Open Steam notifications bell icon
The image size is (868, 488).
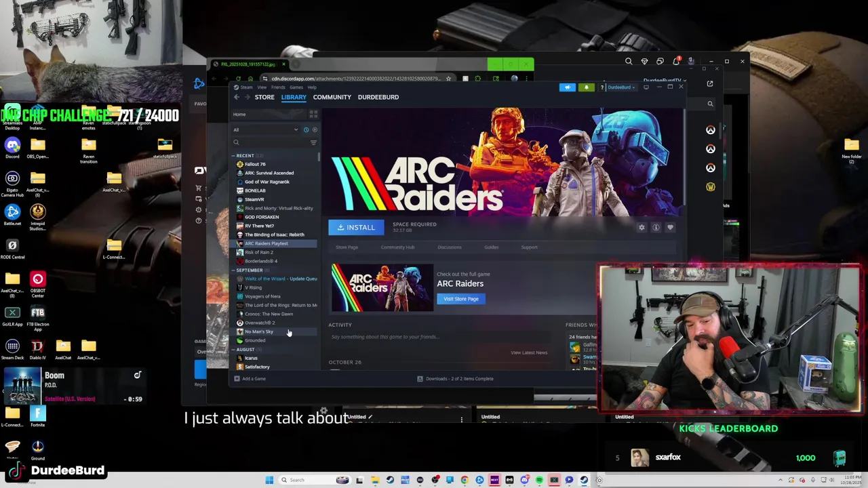click(586, 87)
